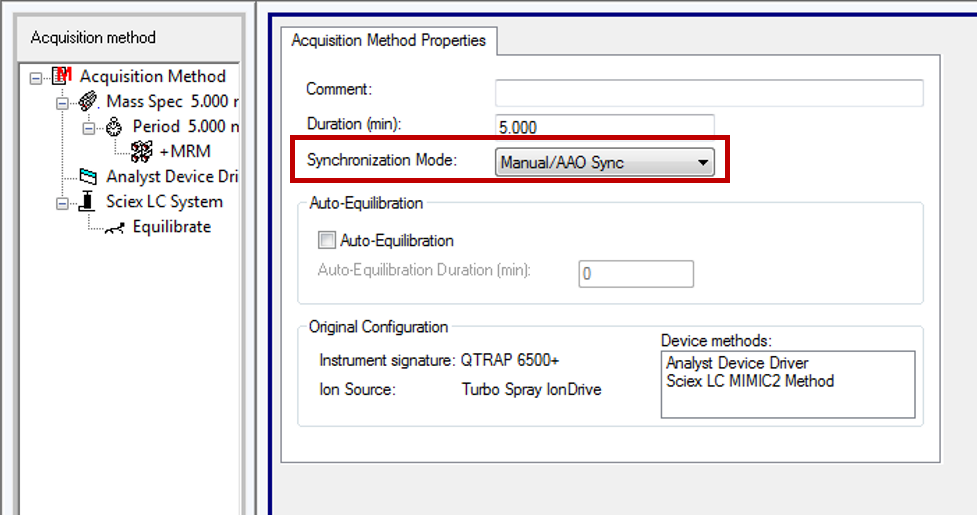
Task: Collapse the Period tree node
Action: pyautogui.click(x=87, y=127)
